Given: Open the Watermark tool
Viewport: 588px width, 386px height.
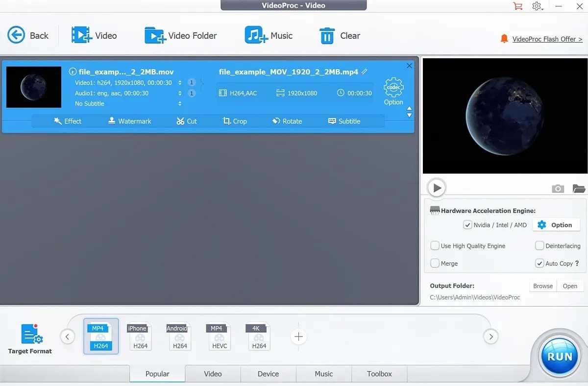Looking at the screenshot, I should (x=130, y=121).
